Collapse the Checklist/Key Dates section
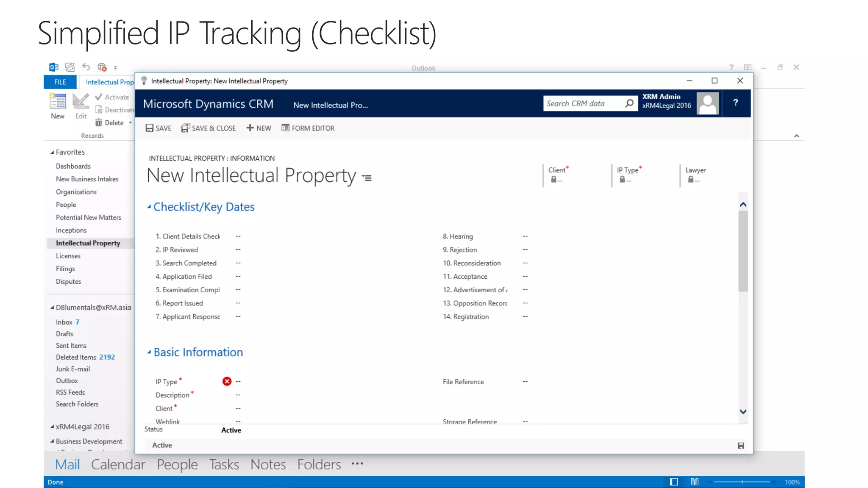 pos(149,207)
